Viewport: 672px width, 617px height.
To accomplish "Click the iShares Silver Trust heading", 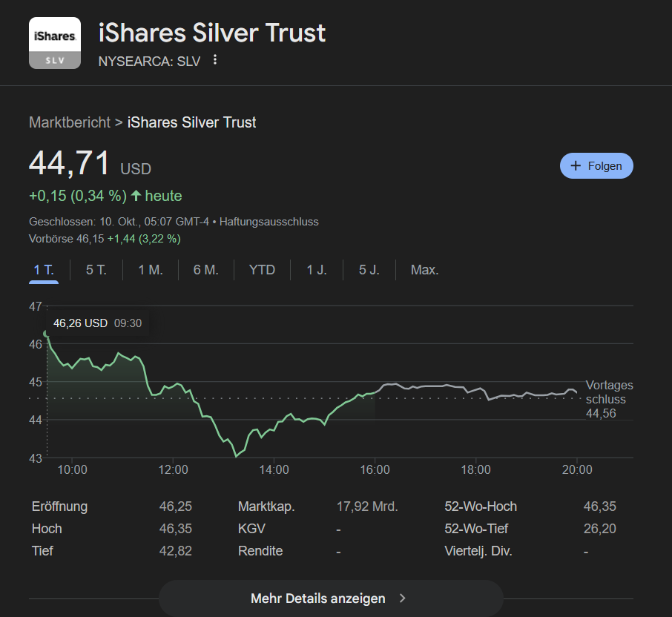I will 212,33.
